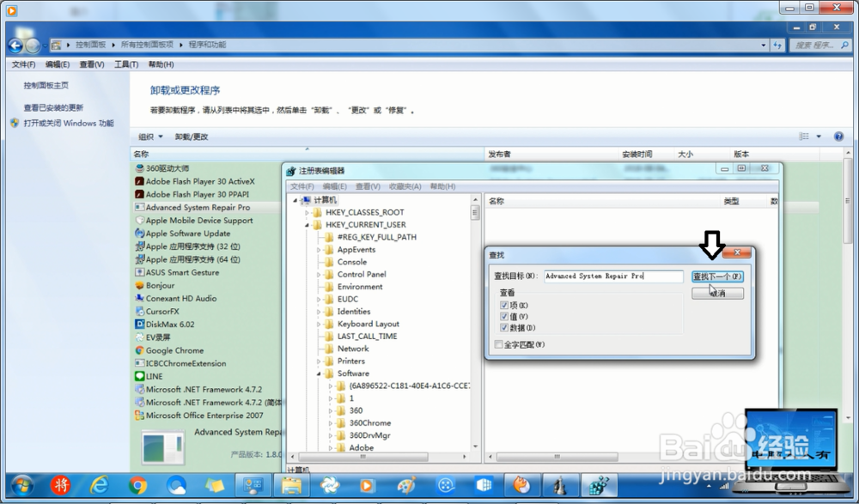
Task: Click 查找下一个(F) button
Action: (x=717, y=276)
